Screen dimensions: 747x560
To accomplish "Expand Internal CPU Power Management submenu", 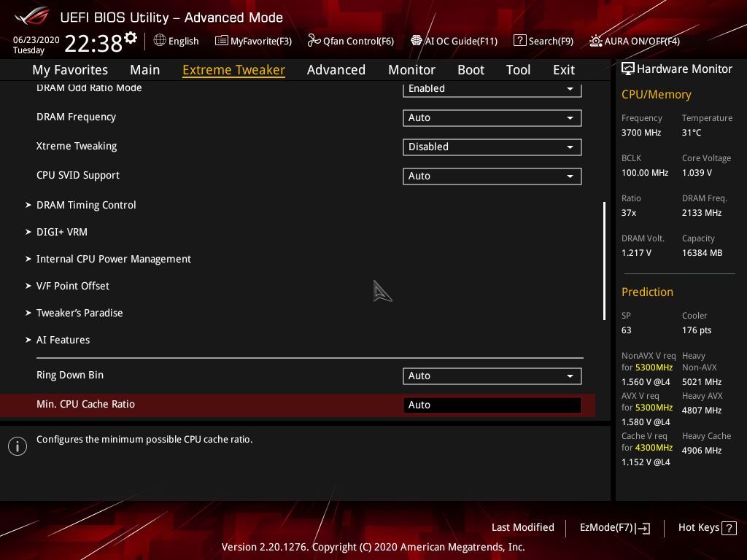I will (113, 259).
